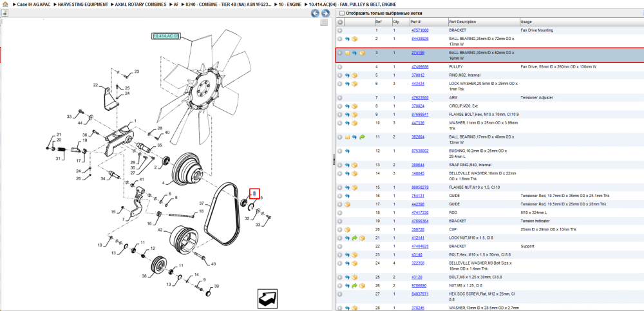The image size is (644, 311).
Task: Click the box icon for NUT 9706690
Action: (362, 285)
